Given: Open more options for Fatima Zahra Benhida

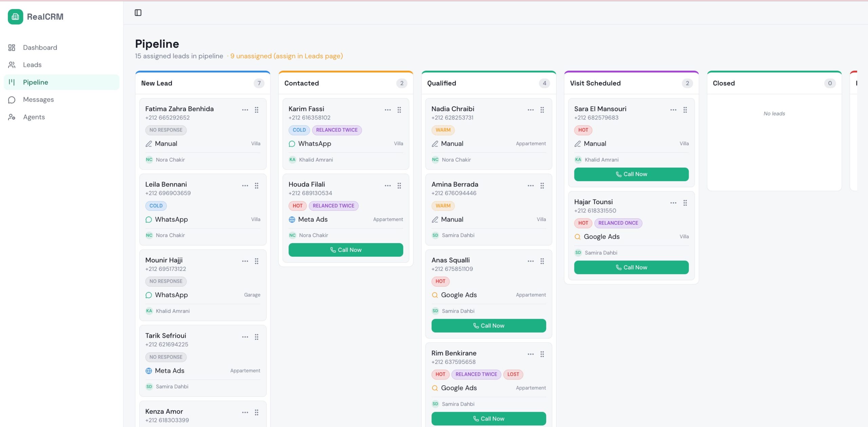Looking at the screenshot, I should tap(245, 110).
